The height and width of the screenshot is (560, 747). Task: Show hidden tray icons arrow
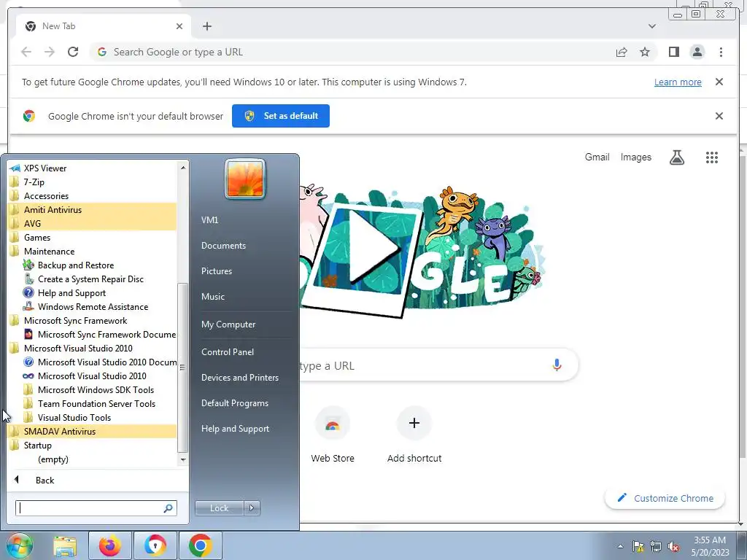[620, 546]
